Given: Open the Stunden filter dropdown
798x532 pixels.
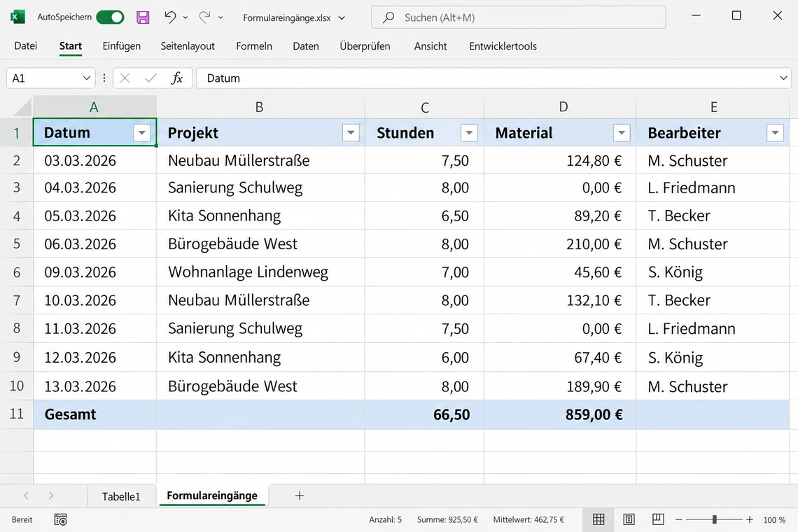Looking at the screenshot, I should pos(469,133).
